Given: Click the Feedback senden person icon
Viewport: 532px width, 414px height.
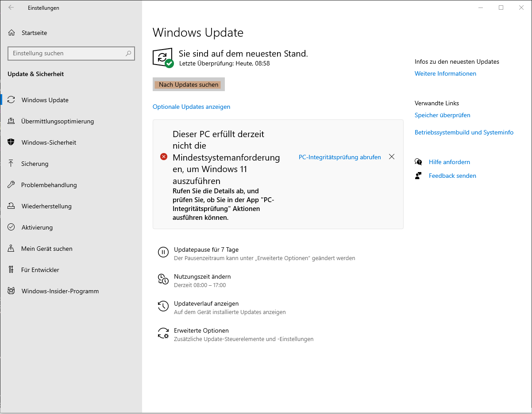Looking at the screenshot, I should pos(418,176).
